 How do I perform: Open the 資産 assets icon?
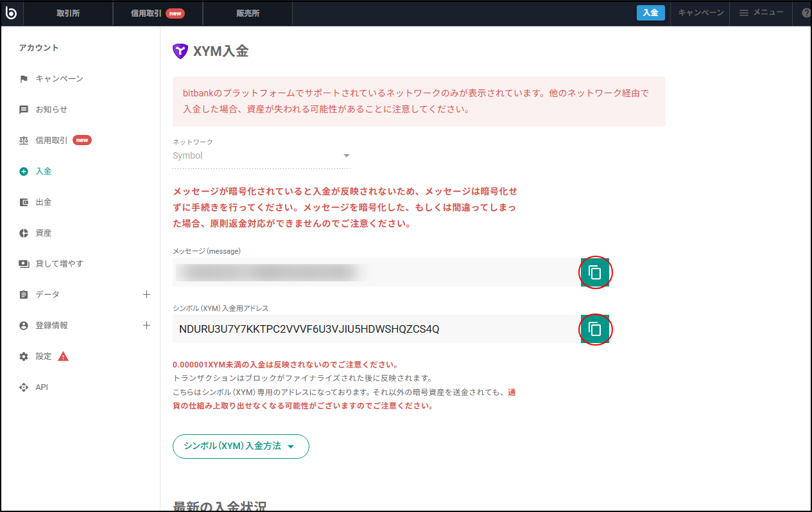23,233
